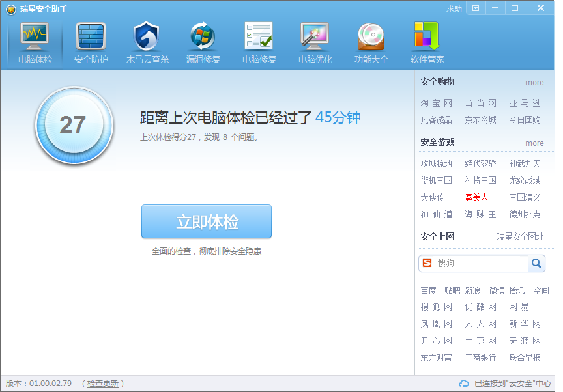The height and width of the screenshot is (392, 563).
Task: Open the 凡客诚品 link
Action: click(436, 120)
